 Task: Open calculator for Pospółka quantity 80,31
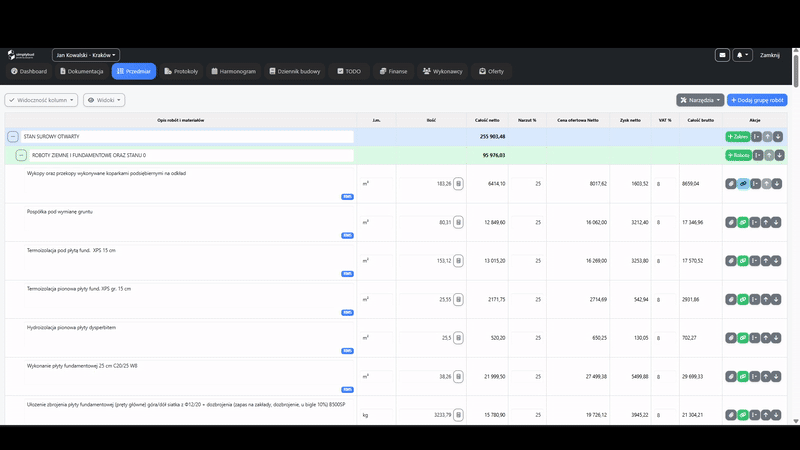pos(458,222)
